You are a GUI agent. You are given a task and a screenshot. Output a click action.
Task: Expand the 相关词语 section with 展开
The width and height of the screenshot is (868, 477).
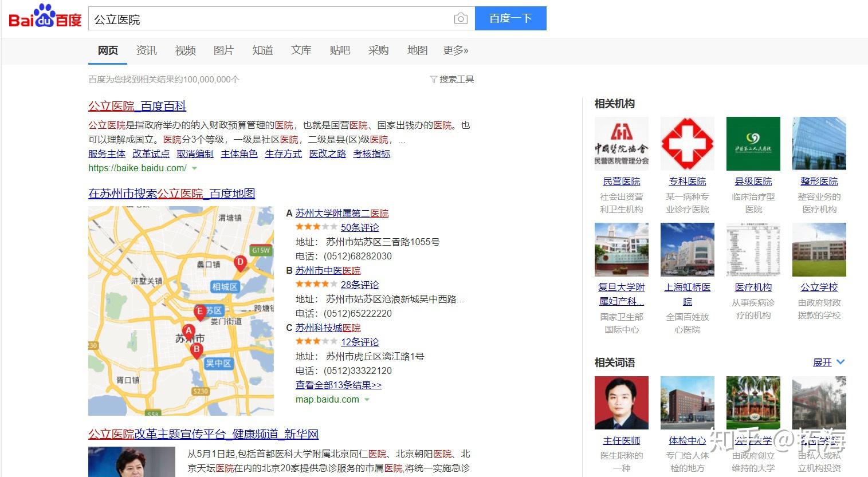click(x=828, y=362)
